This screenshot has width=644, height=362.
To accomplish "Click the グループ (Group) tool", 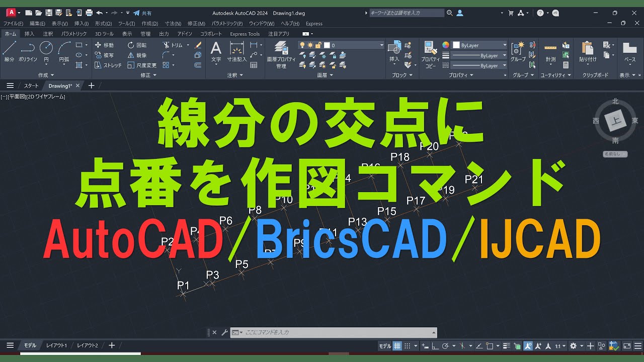I will pos(518,52).
